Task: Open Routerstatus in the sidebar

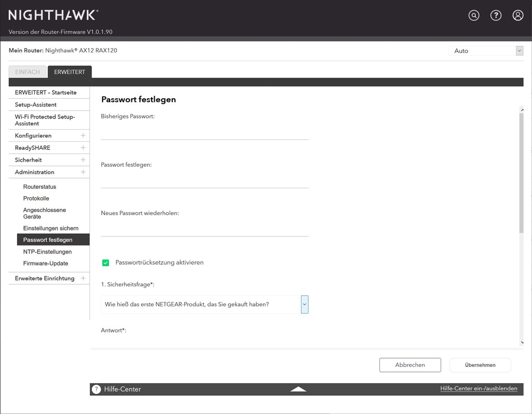Action: click(39, 187)
